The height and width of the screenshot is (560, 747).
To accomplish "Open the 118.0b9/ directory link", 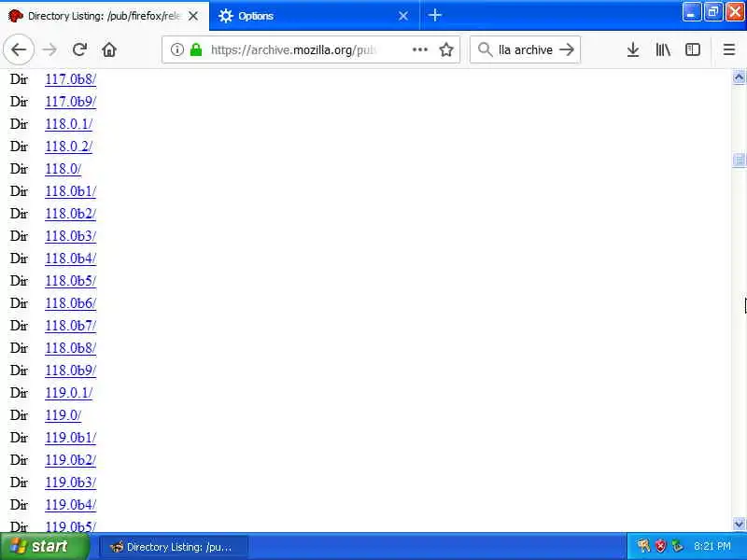I will pos(71,370).
